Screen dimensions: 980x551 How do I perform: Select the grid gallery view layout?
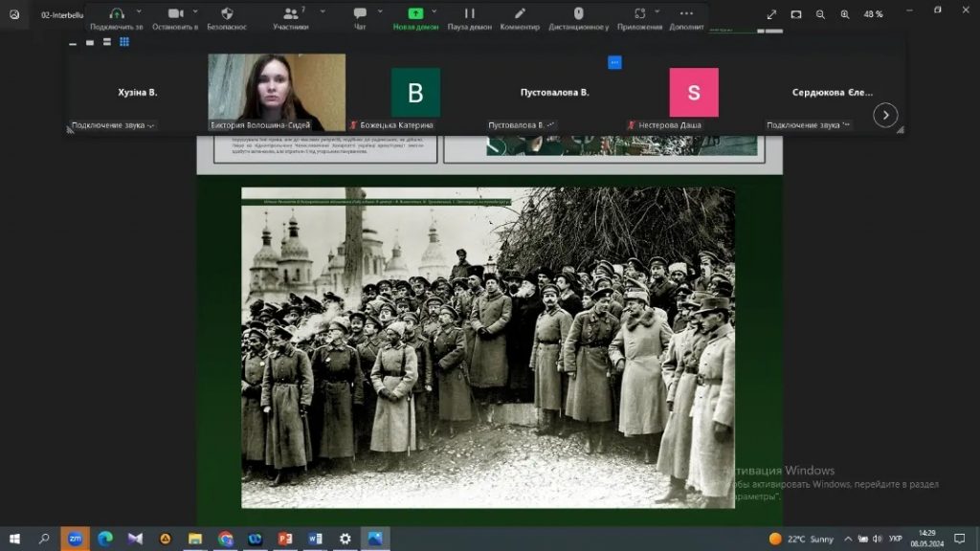click(124, 42)
